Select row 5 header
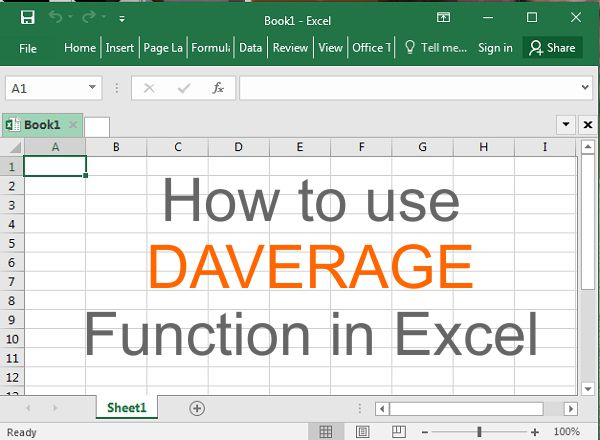The height and width of the screenshot is (440, 600). click(12, 243)
